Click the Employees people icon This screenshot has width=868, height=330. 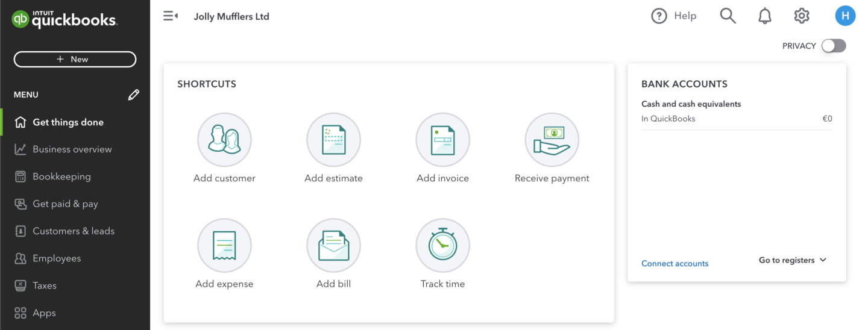point(20,258)
